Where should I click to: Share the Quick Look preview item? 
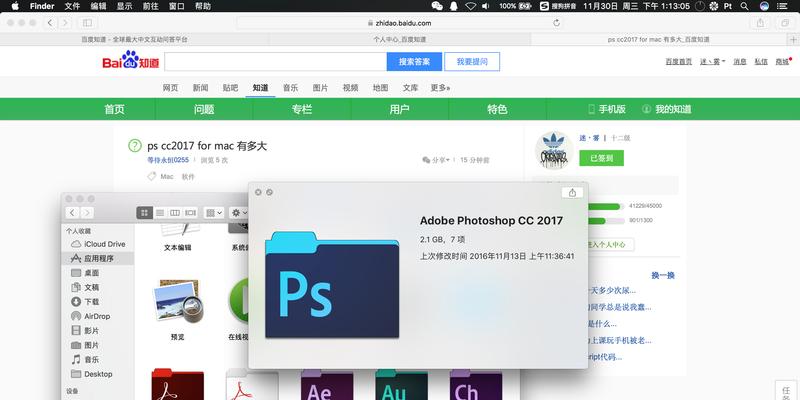[x=572, y=192]
